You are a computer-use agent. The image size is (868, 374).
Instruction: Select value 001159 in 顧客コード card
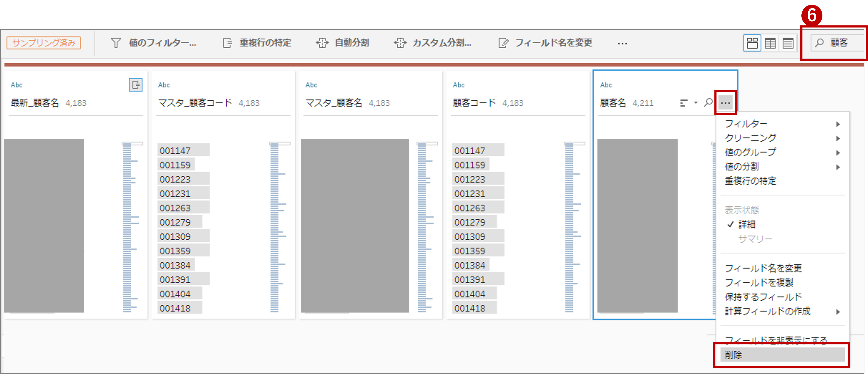(471, 165)
